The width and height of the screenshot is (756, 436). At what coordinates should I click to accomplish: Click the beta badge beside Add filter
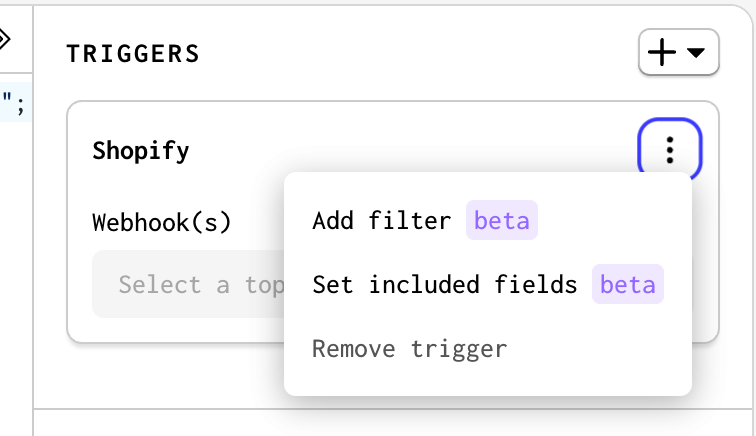(501, 220)
